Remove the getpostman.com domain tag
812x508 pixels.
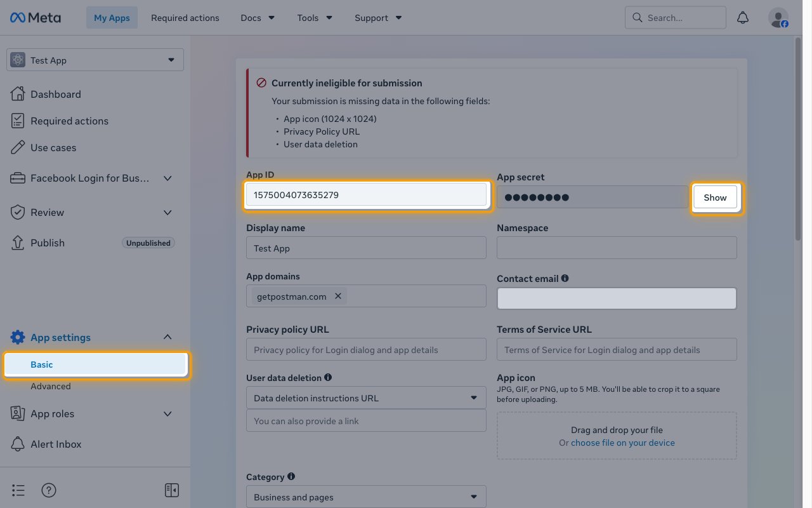(338, 296)
